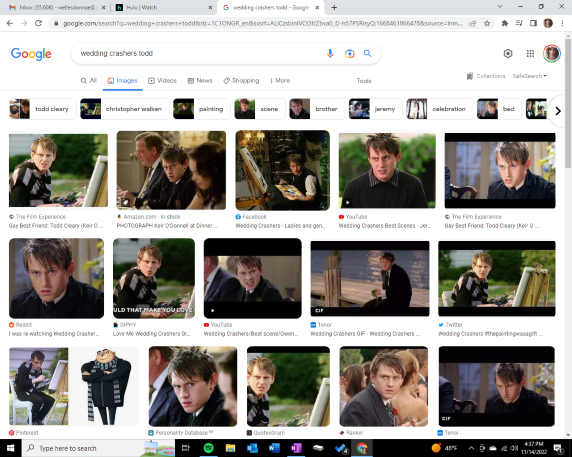Reload the page
The width and height of the screenshot is (572, 457).
tap(38, 23)
